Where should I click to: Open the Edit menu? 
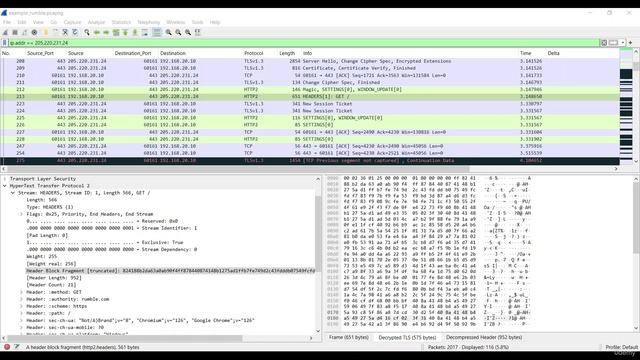pos(22,22)
